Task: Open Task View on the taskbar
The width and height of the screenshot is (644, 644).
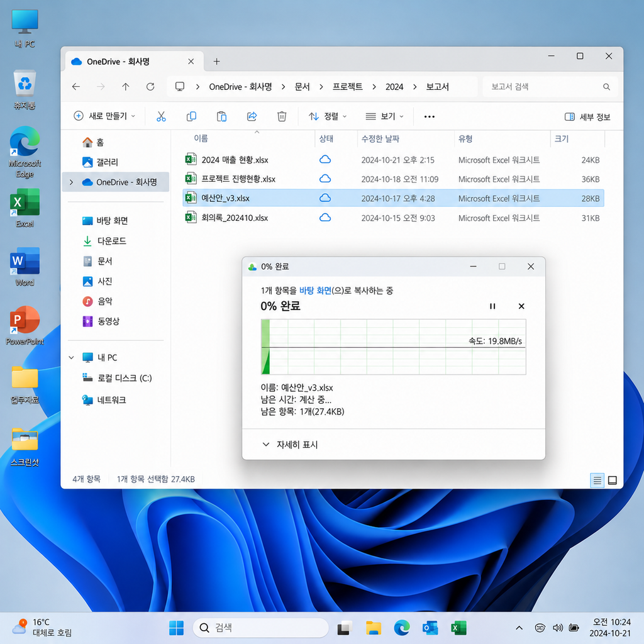Action: (x=345, y=628)
